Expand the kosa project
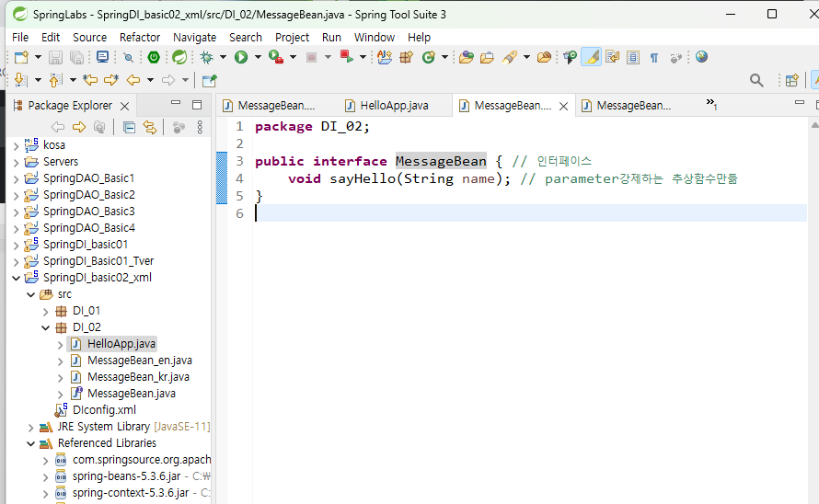This screenshot has height=504, width=819. pos(17,145)
